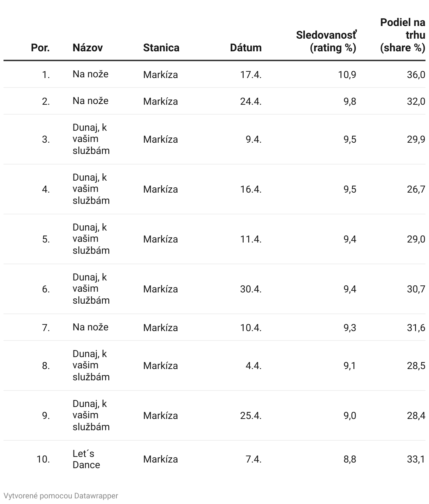Click share value 36,0
This screenshot has height=504, width=429.
click(416, 75)
